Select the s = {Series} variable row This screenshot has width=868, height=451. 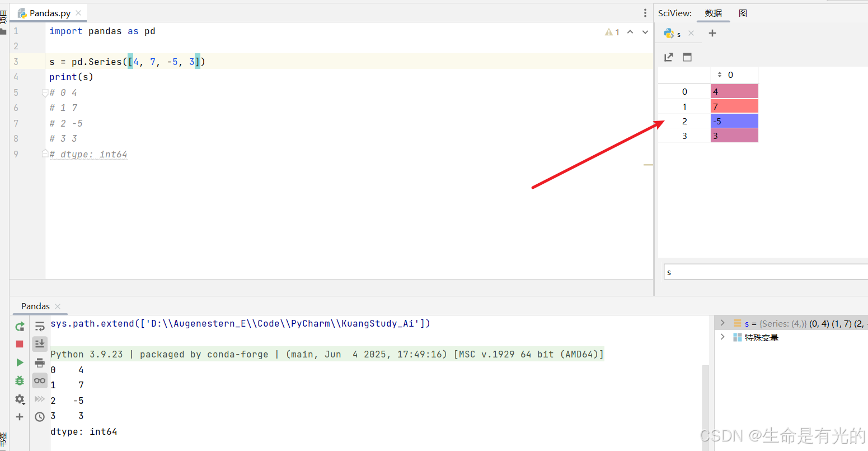(x=792, y=323)
